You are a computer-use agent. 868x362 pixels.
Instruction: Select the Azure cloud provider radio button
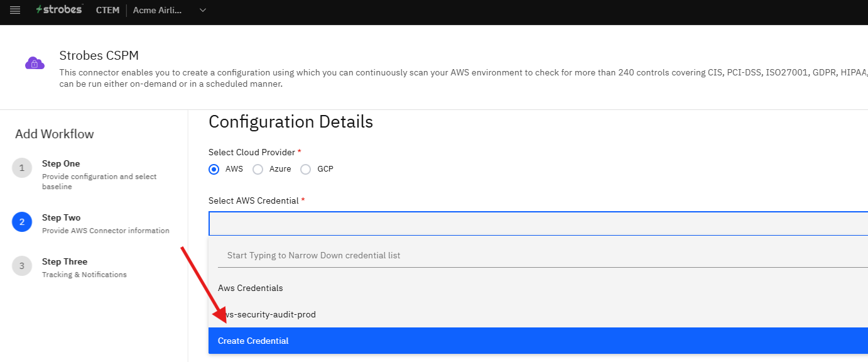(258, 169)
